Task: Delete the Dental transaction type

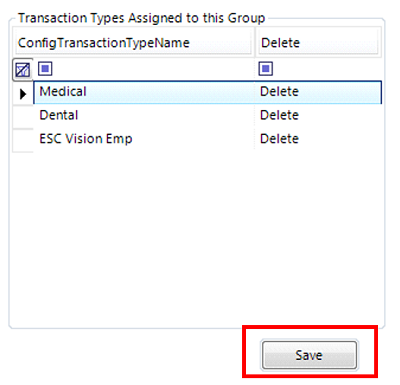Action: click(x=279, y=115)
